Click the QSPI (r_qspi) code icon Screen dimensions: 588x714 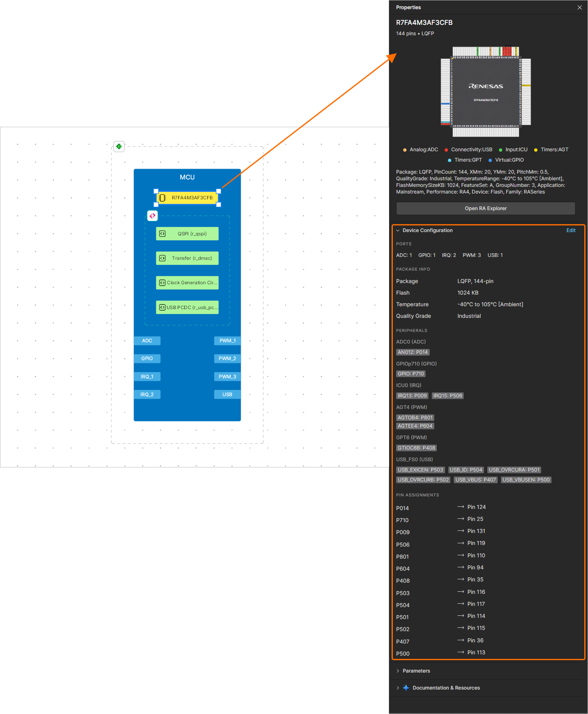162,234
